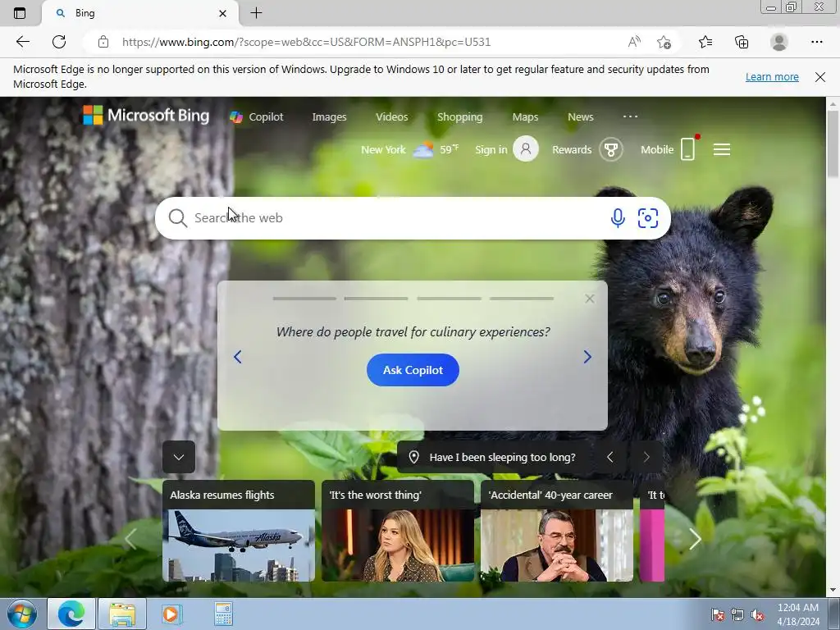Open Rewards link
840x630 pixels.
572,149
